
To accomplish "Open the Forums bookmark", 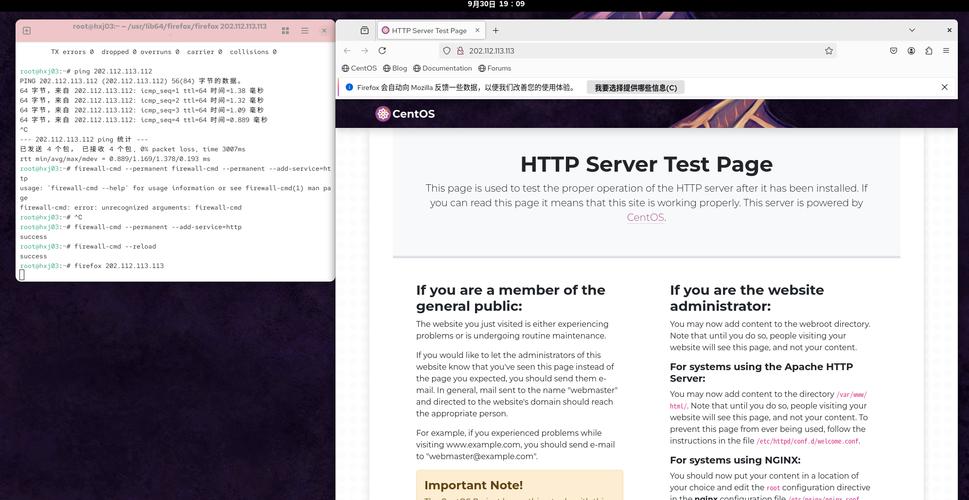I will point(494,69).
